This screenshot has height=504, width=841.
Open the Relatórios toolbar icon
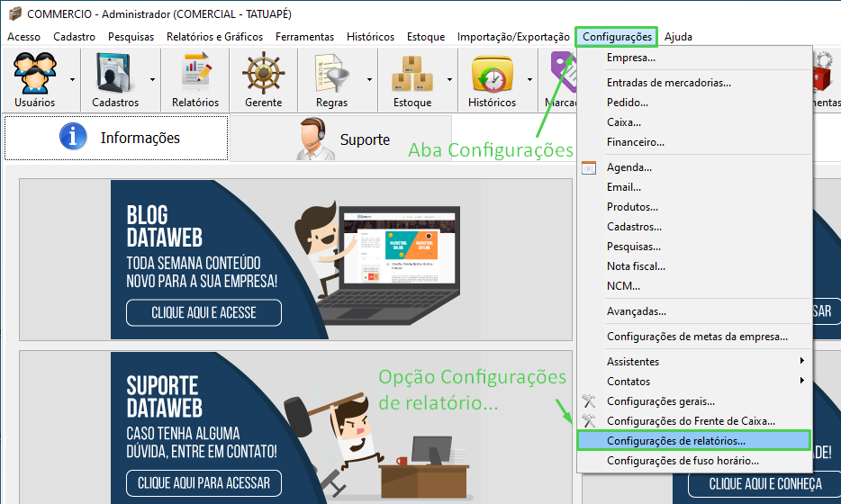(x=195, y=73)
